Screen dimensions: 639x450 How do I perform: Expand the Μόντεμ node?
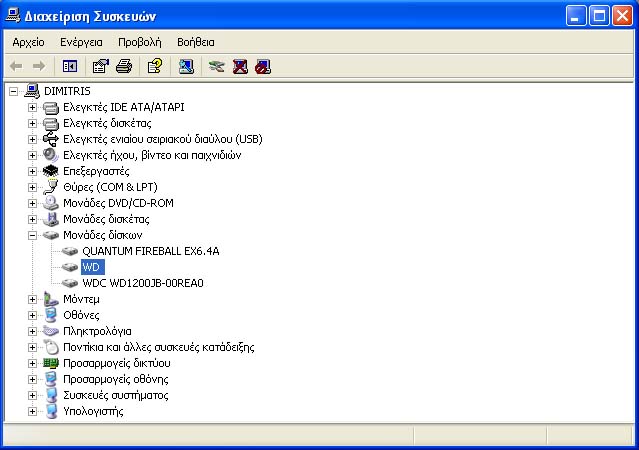[32, 299]
